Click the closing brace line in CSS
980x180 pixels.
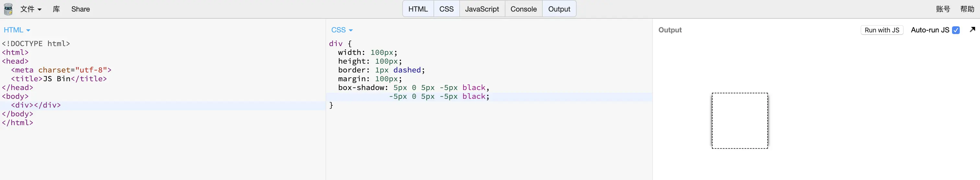[x=331, y=105]
